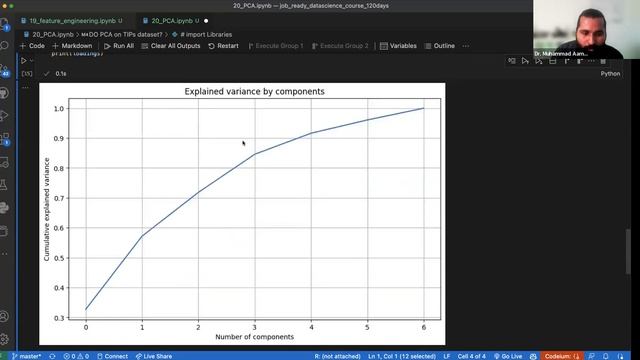
Task: Change LF end of line setting
Action: (x=447, y=356)
